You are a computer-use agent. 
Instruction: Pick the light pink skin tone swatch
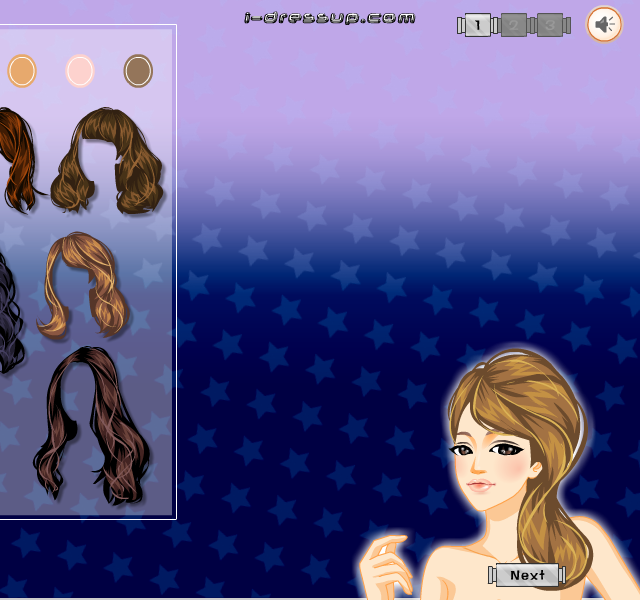pyautogui.click(x=80, y=71)
